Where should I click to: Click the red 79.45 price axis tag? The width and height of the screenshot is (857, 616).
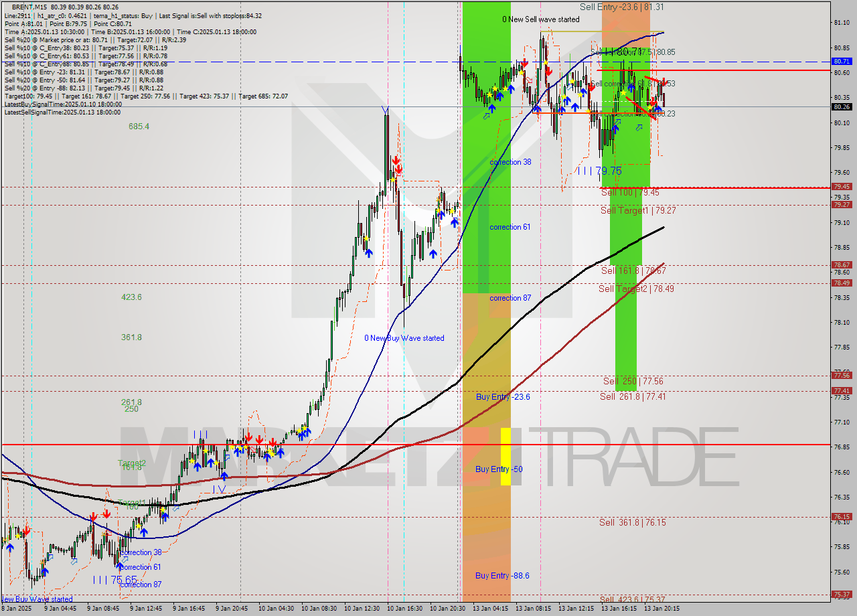(842, 187)
